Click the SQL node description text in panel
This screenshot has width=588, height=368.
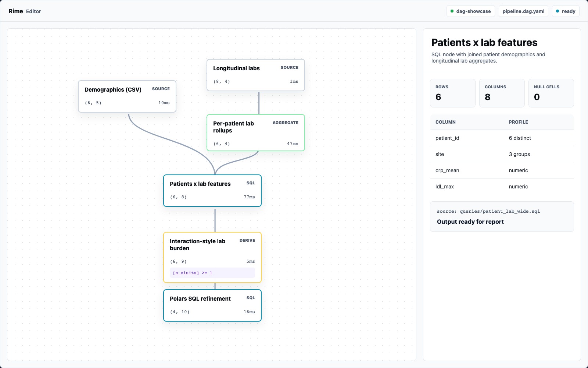tap(488, 57)
